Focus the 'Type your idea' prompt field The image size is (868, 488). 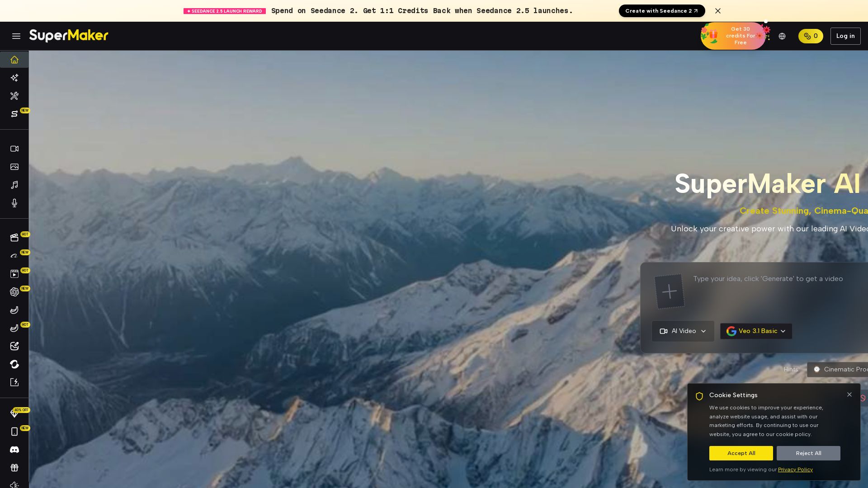tap(778, 291)
